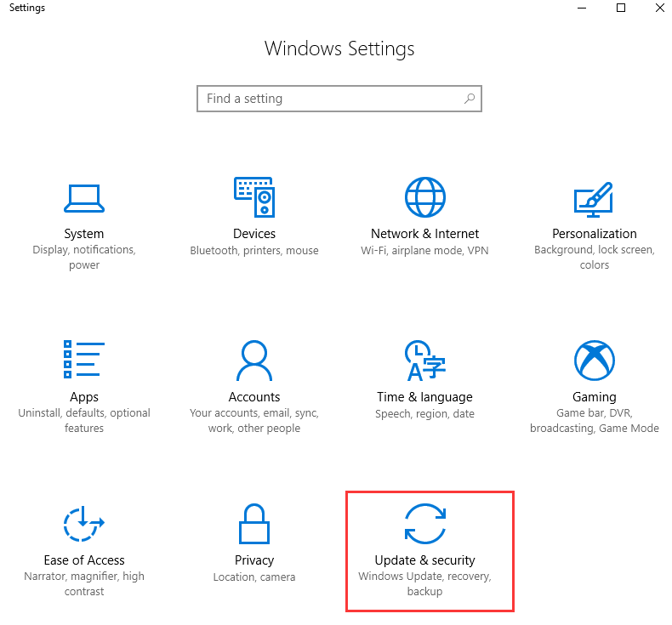Open the System laptop icon
Screen dimensions: 672x625
coord(84,198)
